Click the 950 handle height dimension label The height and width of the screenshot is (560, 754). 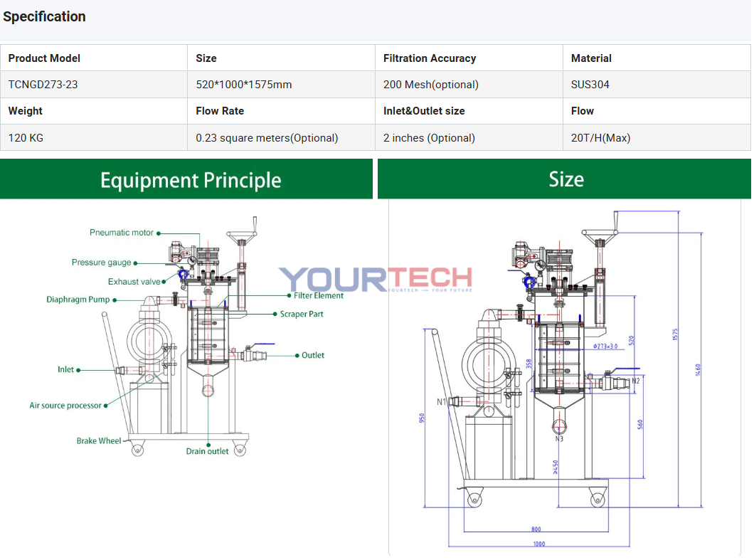tap(422, 418)
